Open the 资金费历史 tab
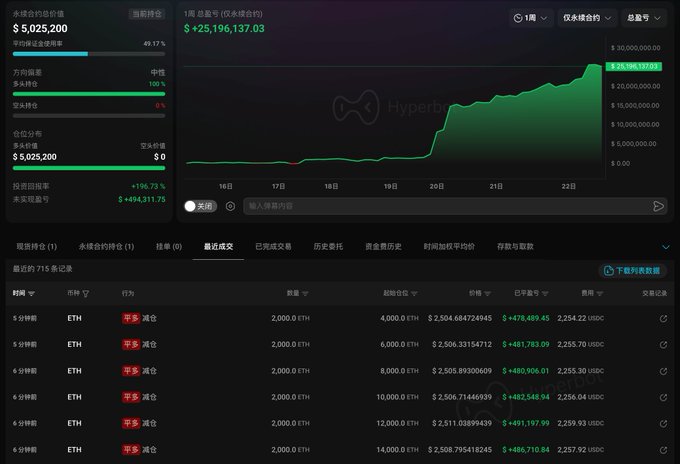The height and width of the screenshot is (464, 680). click(383, 247)
